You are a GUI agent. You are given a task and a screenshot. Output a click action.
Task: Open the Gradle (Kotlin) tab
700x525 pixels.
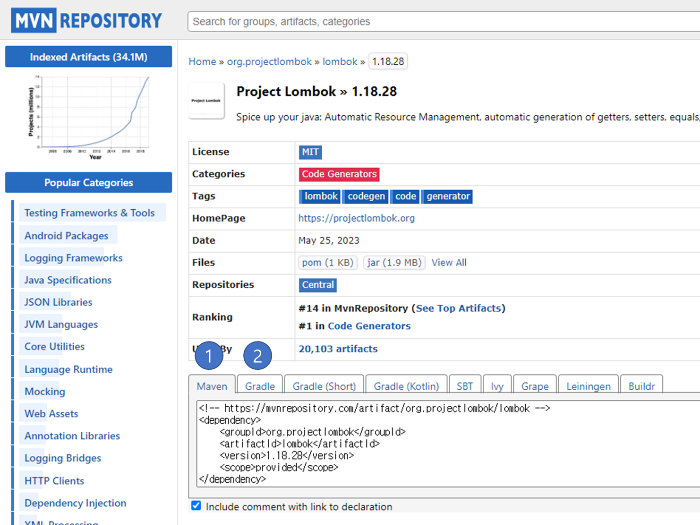tap(406, 386)
